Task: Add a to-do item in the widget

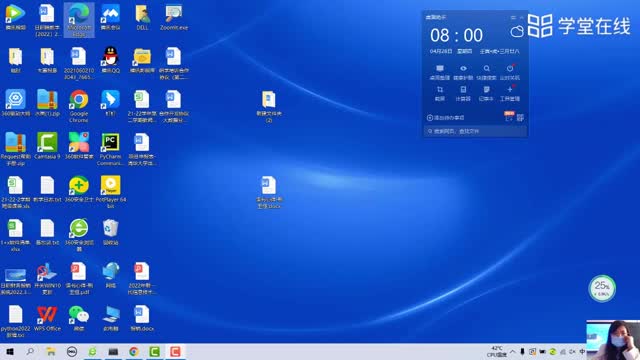Action: [445, 118]
